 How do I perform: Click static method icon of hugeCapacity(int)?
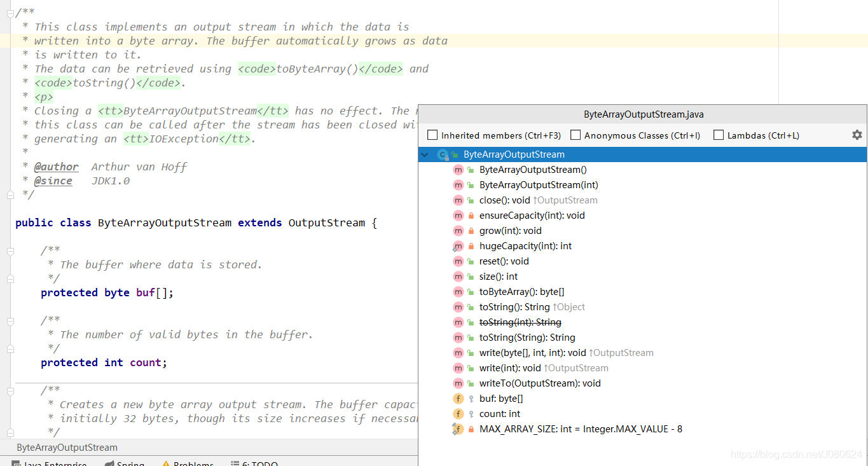458,246
